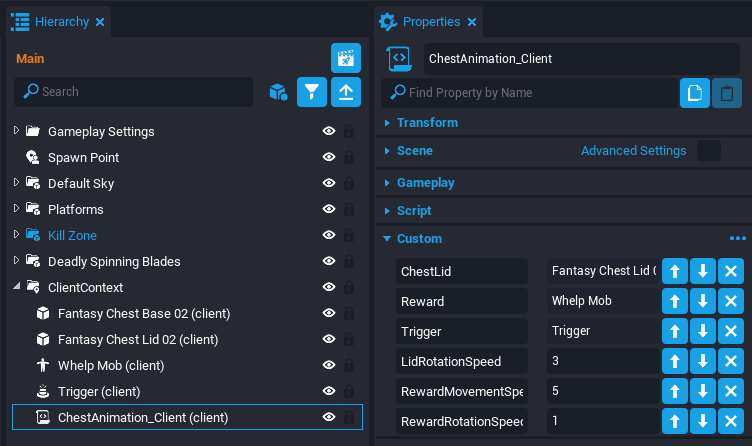Click the copy properties icon

point(695,93)
